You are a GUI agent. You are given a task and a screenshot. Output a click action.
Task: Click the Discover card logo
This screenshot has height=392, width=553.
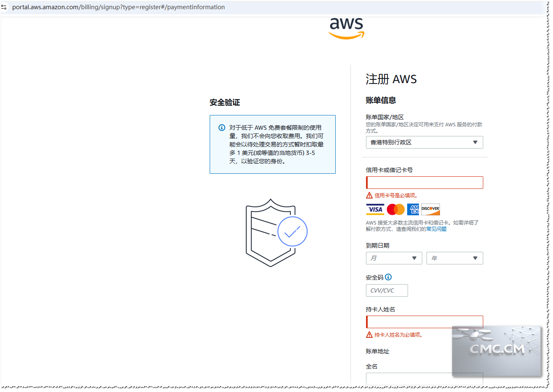(x=430, y=209)
